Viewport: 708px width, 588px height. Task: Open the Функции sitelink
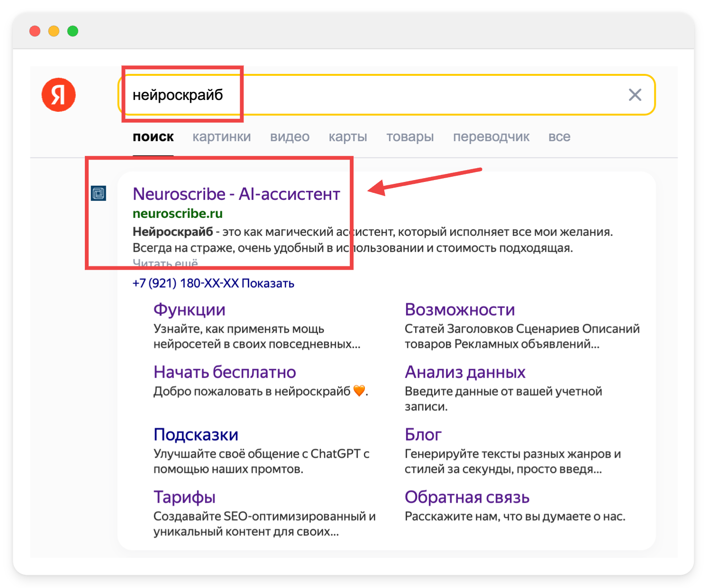190,310
